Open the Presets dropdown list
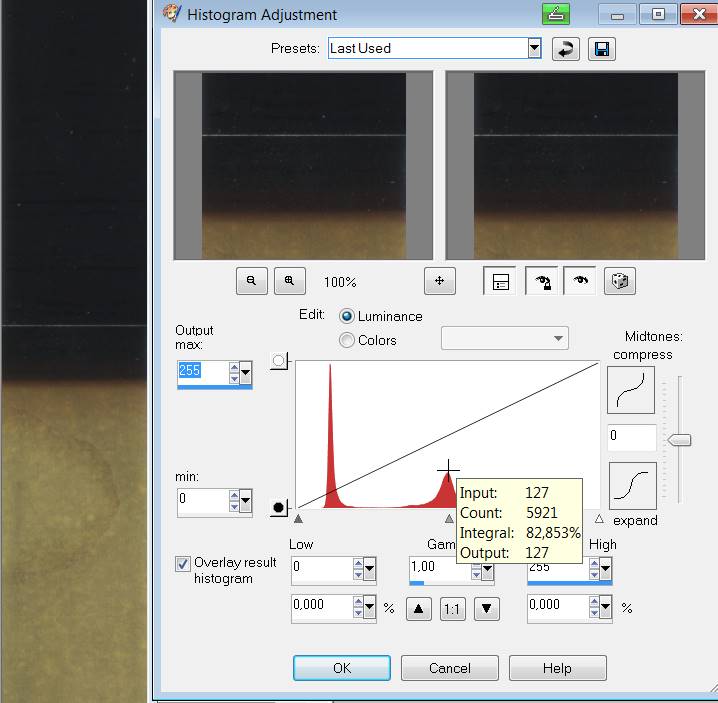The image size is (718, 703). click(x=534, y=48)
